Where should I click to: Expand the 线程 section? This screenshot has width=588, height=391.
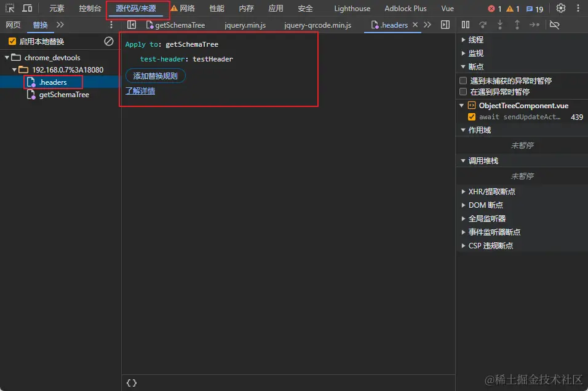coord(475,39)
